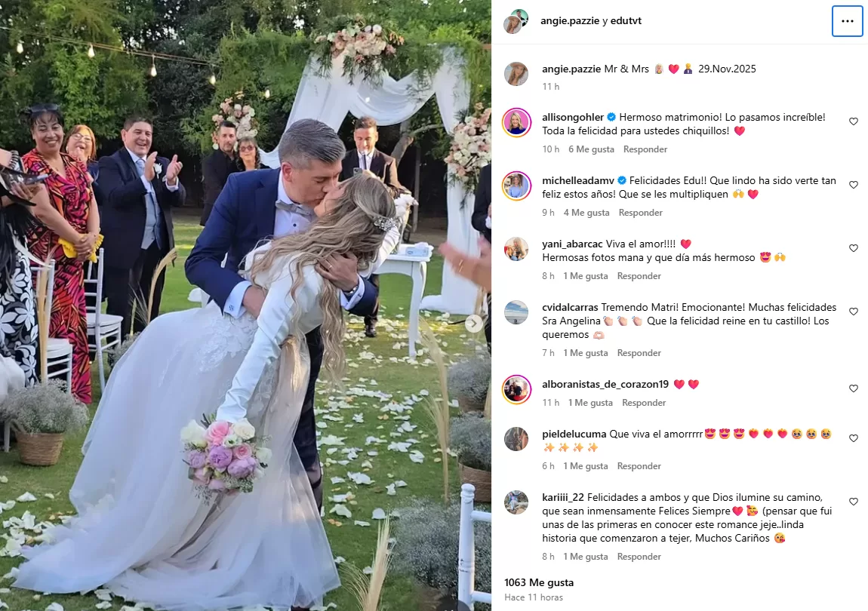The image size is (868, 611).
Task: Open the angie.pazzie profile link in header
Action: tap(570, 20)
